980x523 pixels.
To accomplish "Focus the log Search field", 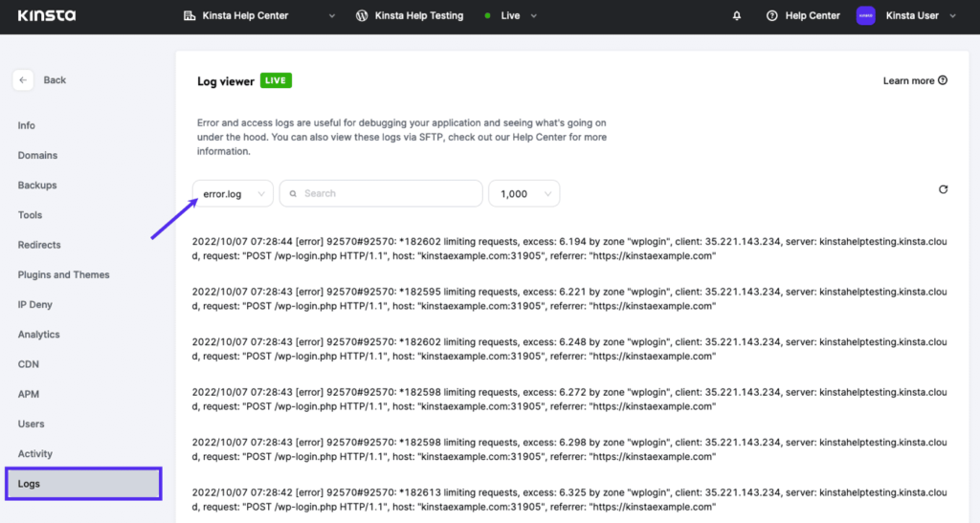I will pos(381,194).
